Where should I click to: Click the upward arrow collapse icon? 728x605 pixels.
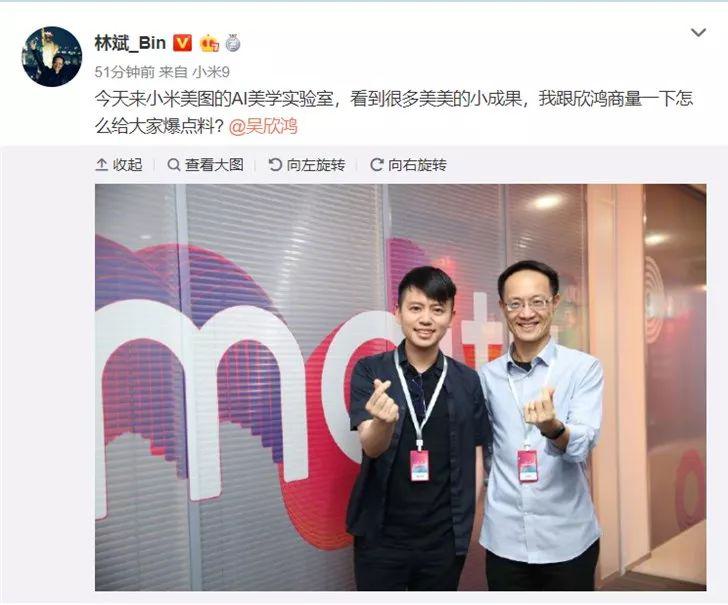pyautogui.click(x=101, y=164)
